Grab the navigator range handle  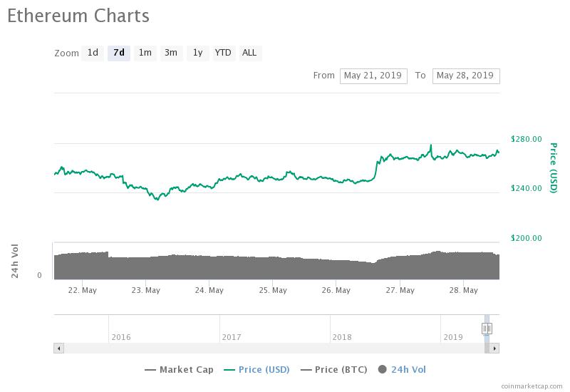487,329
